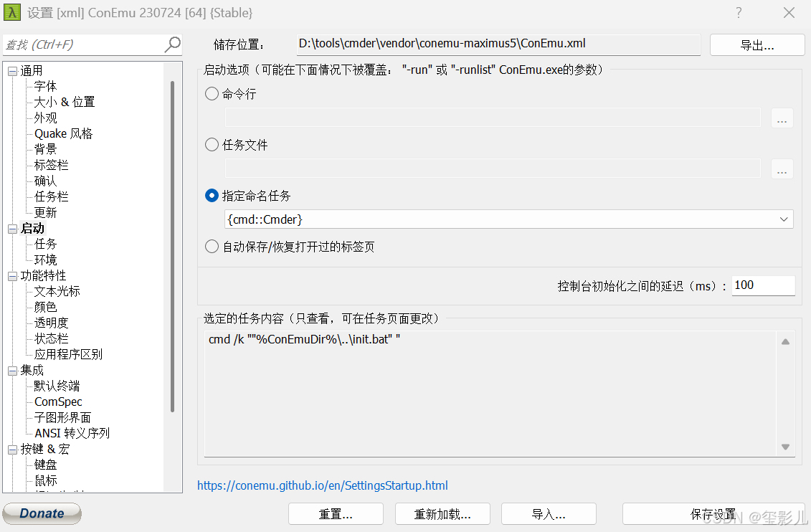Click the browse button for 命令行 field
Image resolution: width=811 pixels, height=532 pixels.
tap(782, 118)
